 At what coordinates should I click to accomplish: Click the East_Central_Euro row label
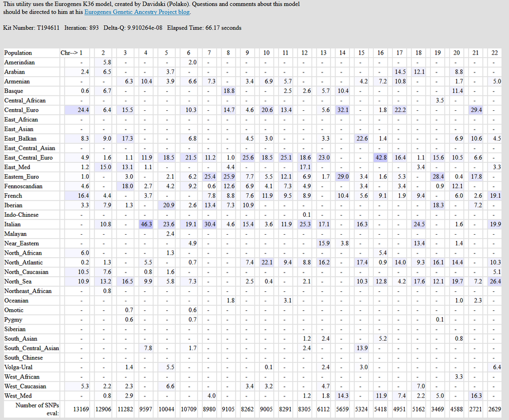point(28,157)
